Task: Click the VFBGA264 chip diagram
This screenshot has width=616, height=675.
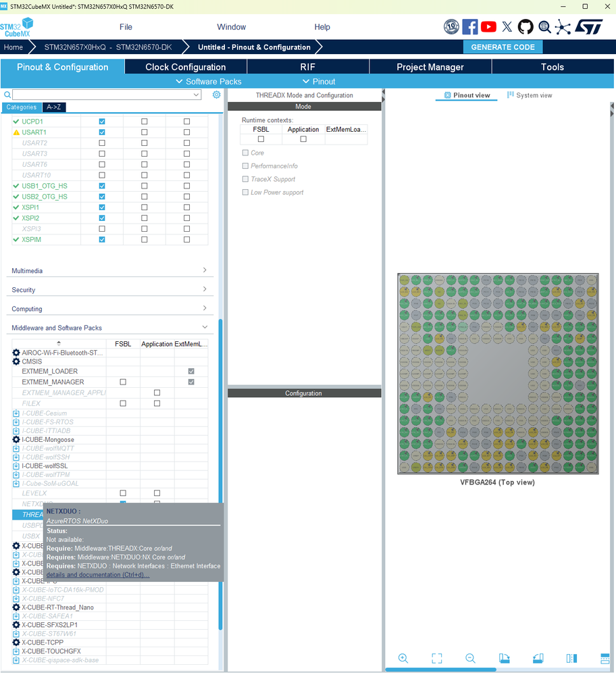Action: point(498,374)
